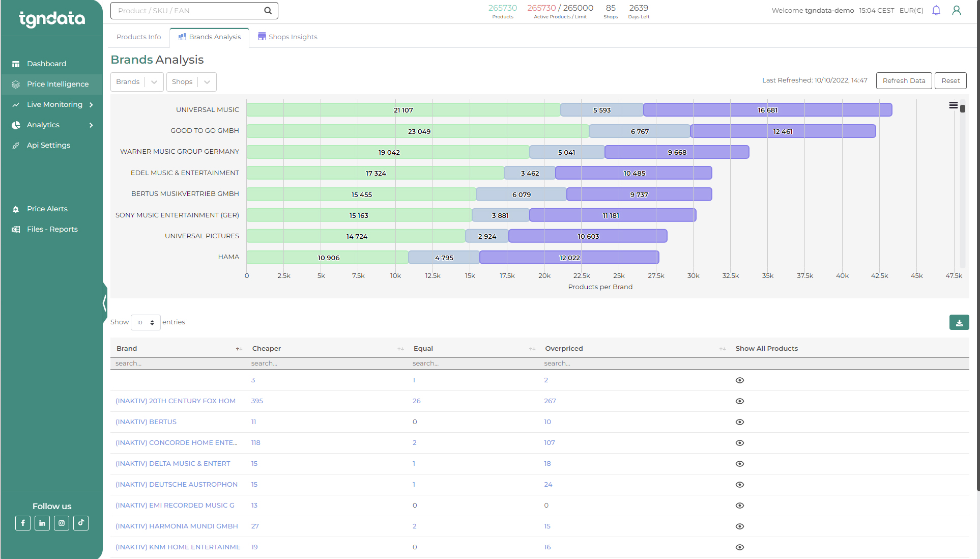This screenshot has width=980, height=559.
Task: Open the (INAKTIV) BERTUS brand link
Action: point(146,422)
